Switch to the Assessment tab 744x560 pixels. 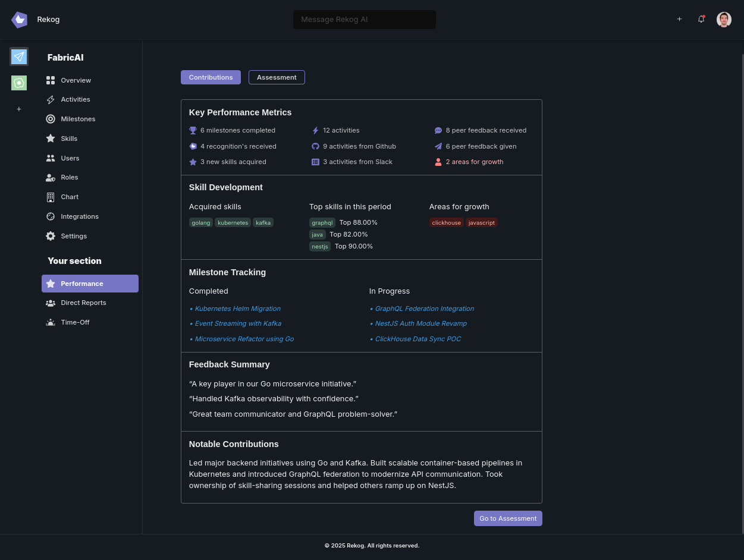tap(277, 77)
